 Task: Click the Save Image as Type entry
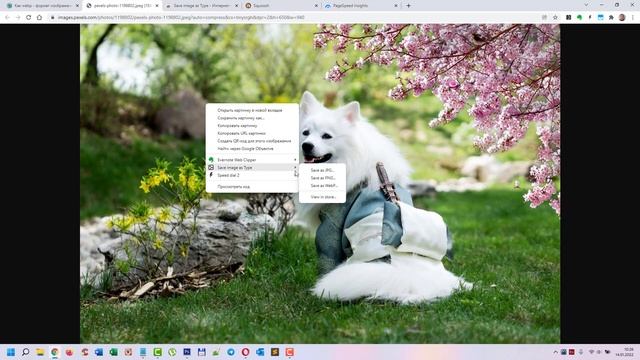tap(252, 168)
